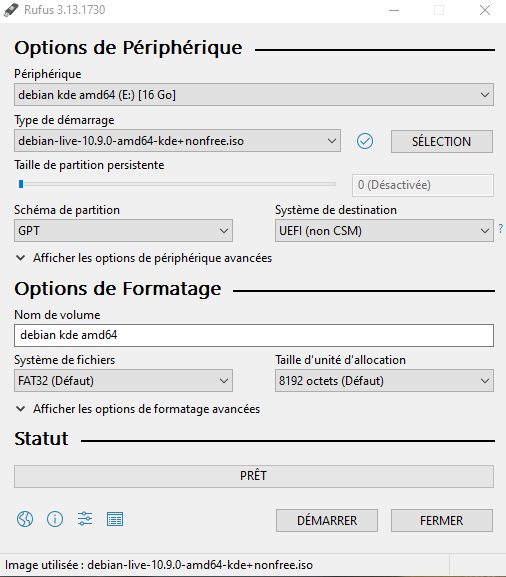Open the Schéma de partition GPT dropdown

[x=123, y=231]
